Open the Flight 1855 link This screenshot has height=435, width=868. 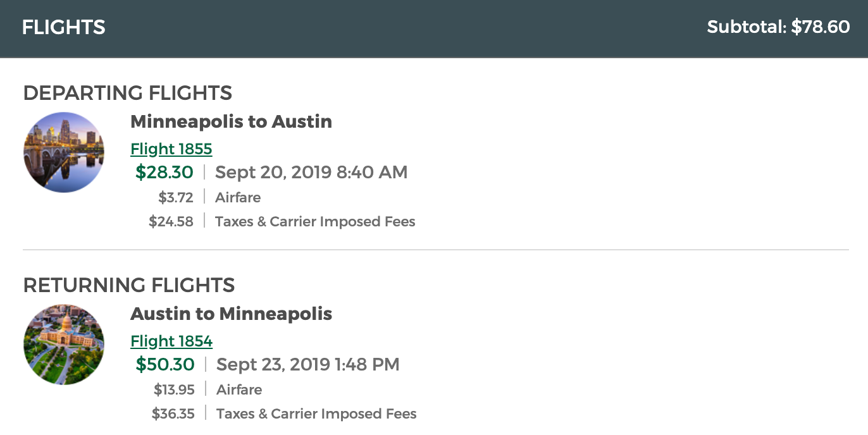click(171, 149)
